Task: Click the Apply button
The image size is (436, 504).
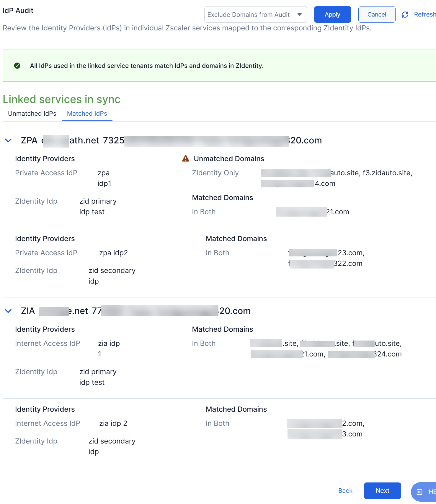Action: click(x=332, y=14)
